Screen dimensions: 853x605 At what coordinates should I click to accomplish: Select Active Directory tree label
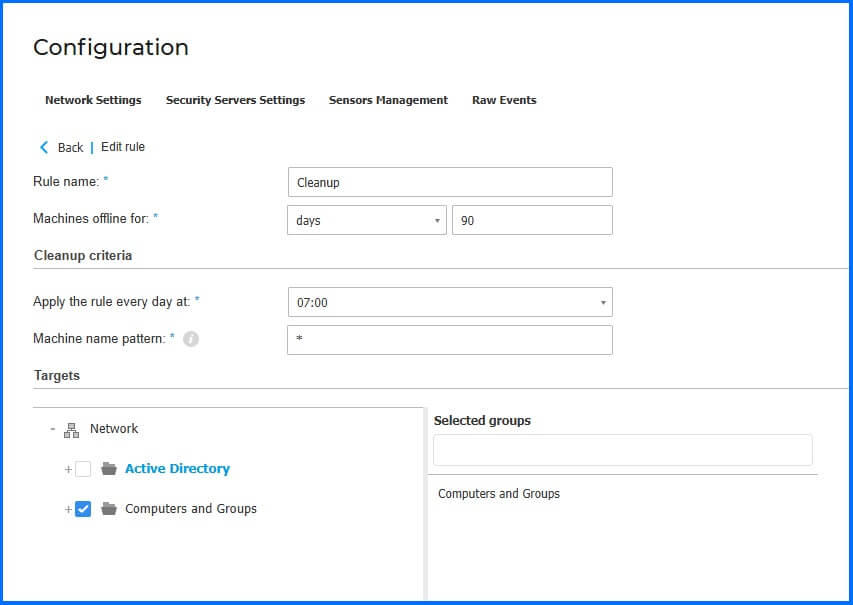point(177,469)
